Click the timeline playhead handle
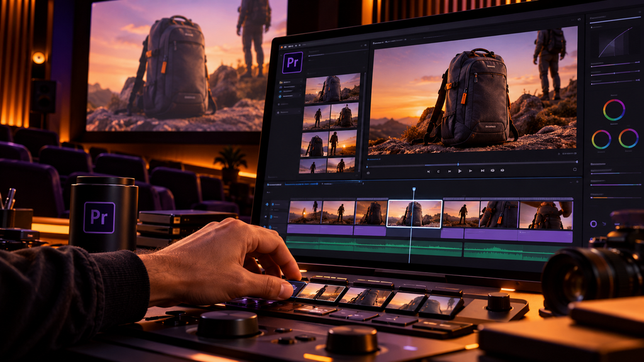 pyautogui.click(x=414, y=189)
